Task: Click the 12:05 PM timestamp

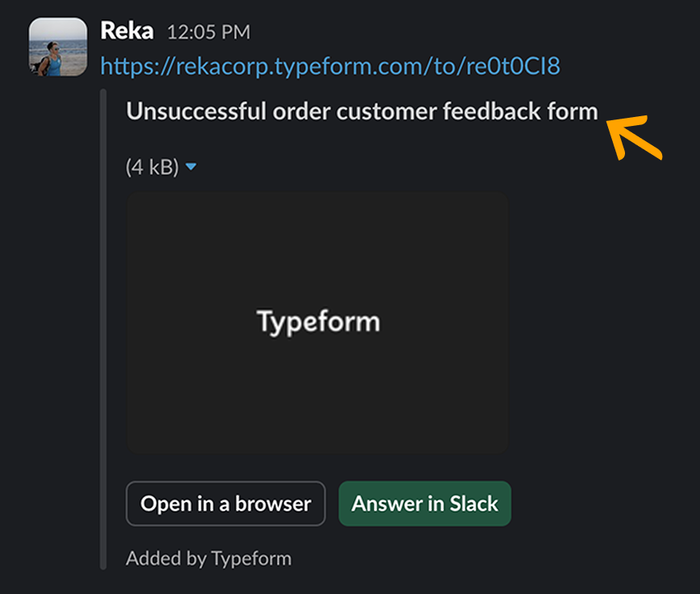Action: click(208, 32)
